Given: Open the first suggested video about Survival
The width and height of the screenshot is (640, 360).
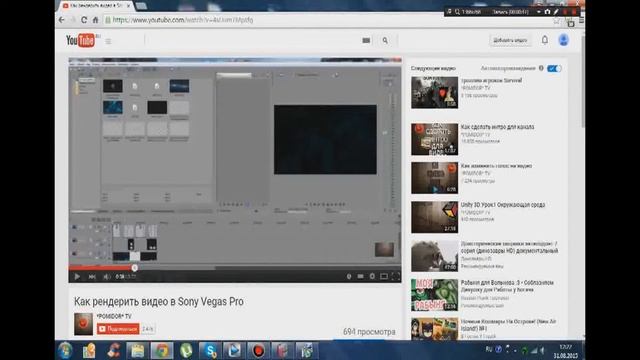Looking at the screenshot, I should pos(491,81).
